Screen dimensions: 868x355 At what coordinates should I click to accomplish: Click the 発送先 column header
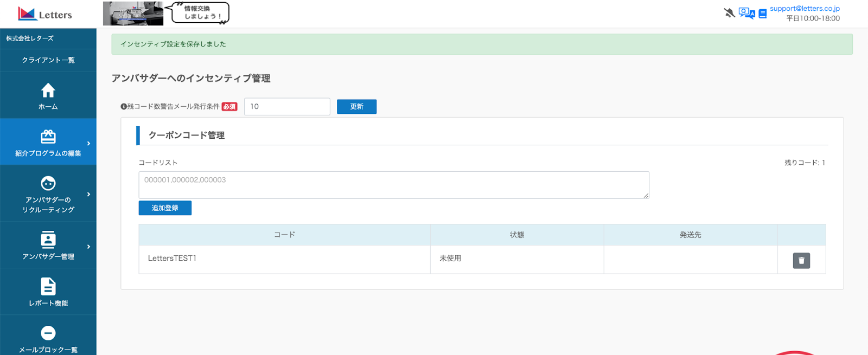[x=691, y=235]
